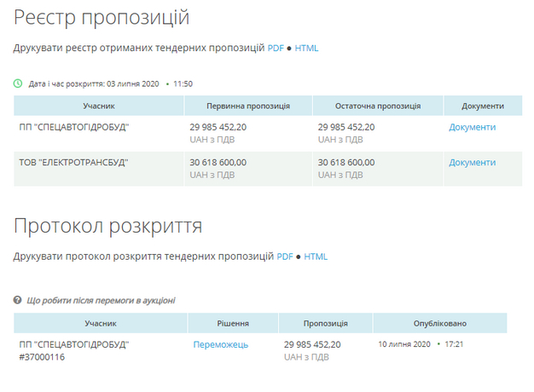Click the Учасник header in registry table
Viewport: 534px width, 392px height.
(x=99, y=107)
